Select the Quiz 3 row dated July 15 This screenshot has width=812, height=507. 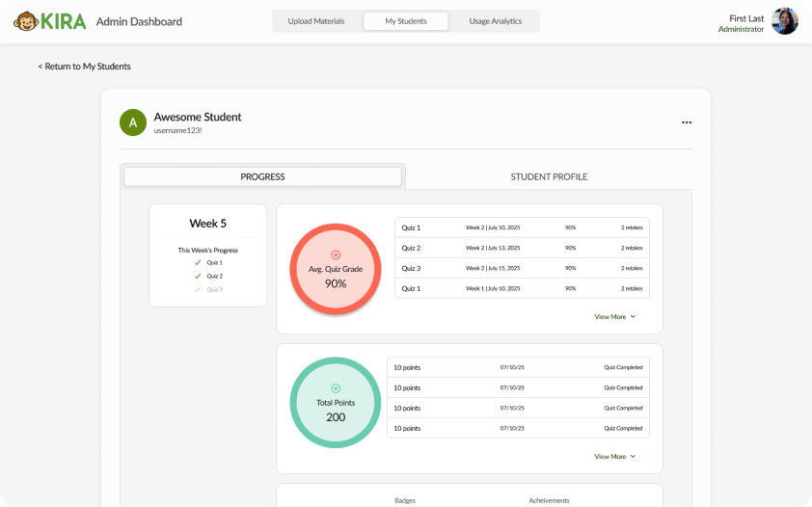coord(522,268)
